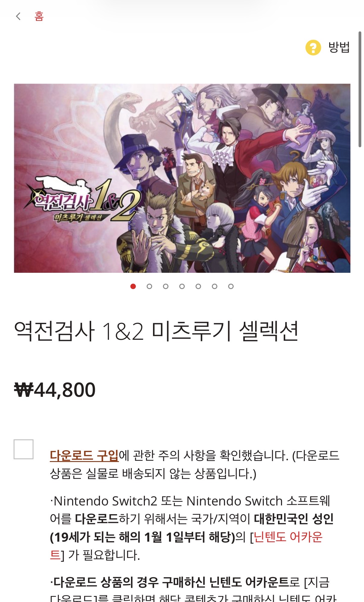364x602 pixels.
Task: Check the download purchase notice checkbox
Action: 24,449
